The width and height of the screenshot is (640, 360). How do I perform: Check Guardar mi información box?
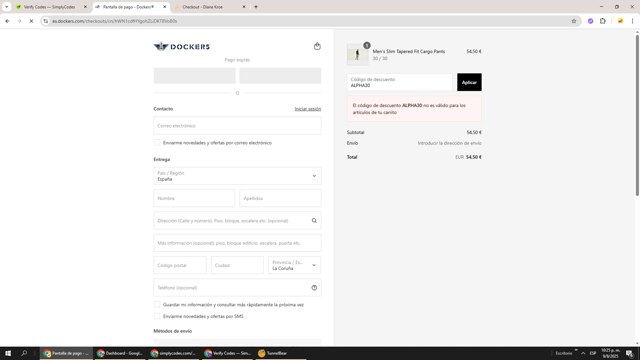[x=157, y=304]
